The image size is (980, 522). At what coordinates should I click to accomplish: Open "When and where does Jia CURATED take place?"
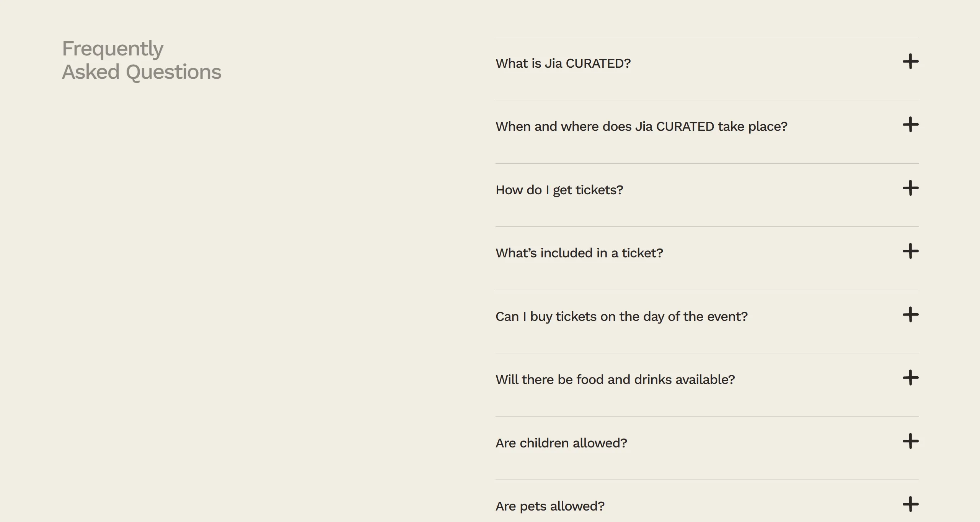click(641, 127)
